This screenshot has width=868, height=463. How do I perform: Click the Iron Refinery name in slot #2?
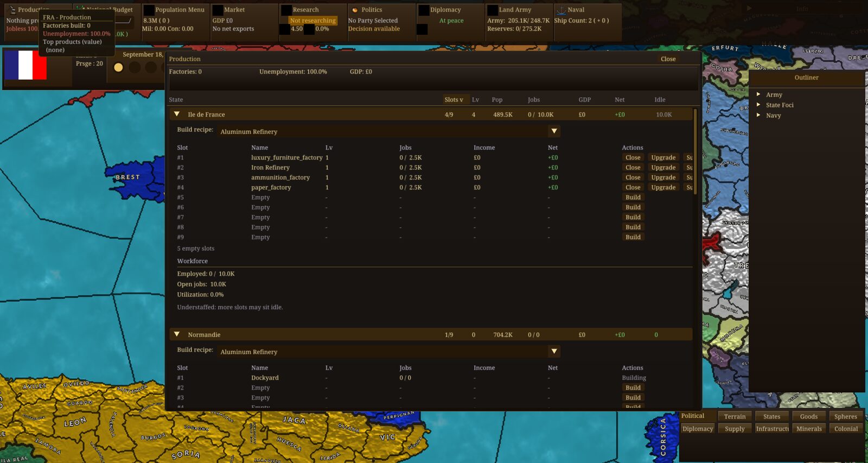(270, 167)
